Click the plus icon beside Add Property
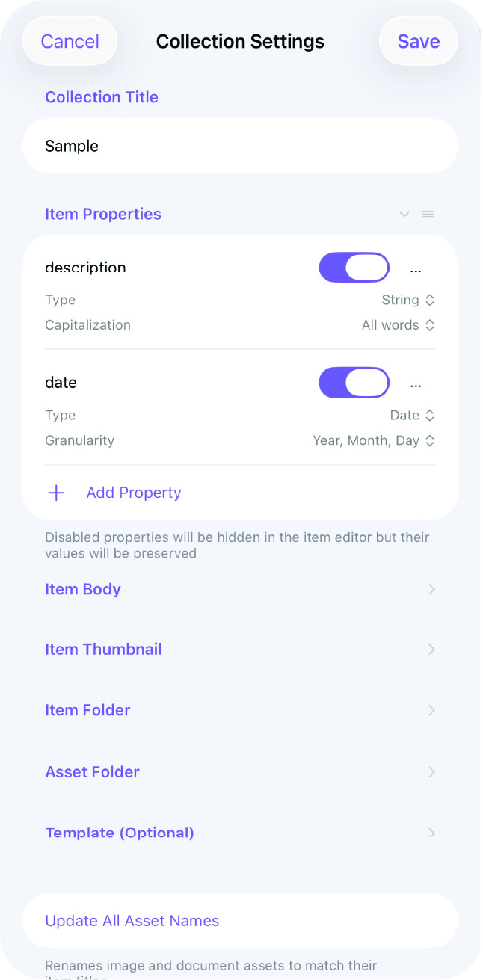Screen dimensions: 483x980 (x=56, y=493)
